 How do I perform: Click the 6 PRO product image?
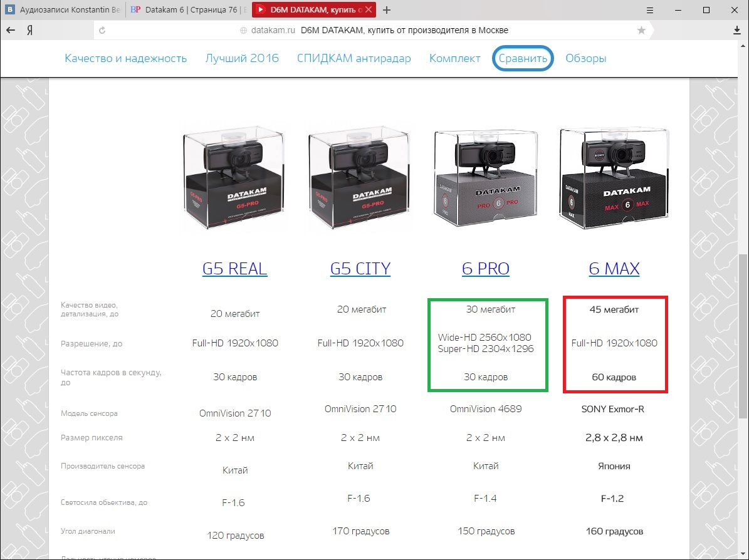[x=486, y=177]
